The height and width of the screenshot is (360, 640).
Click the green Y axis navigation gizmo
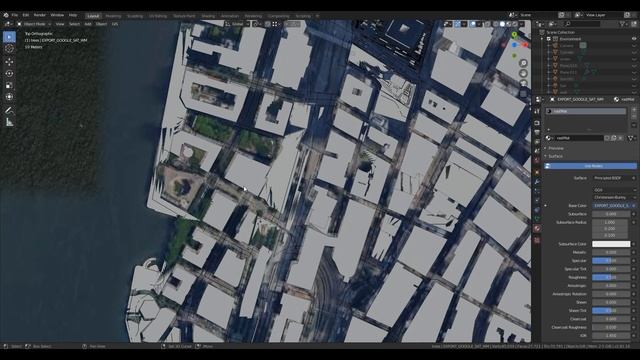(x=514, y=35)
